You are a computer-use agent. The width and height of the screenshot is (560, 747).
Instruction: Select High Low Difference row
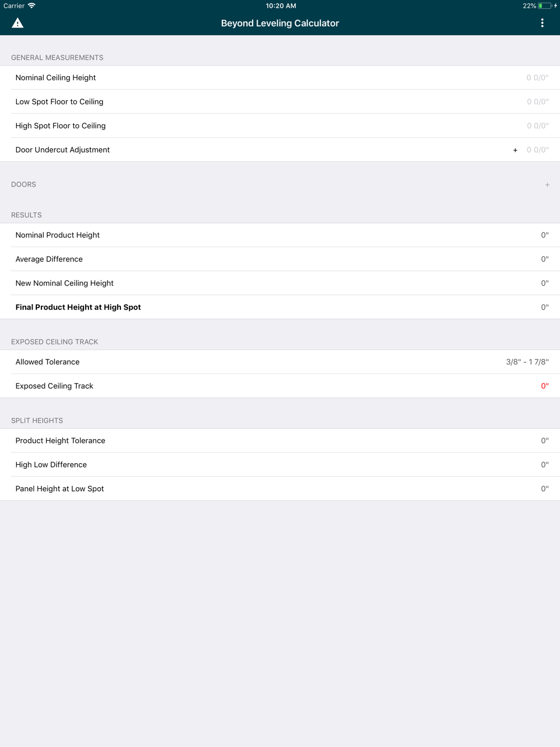point(280,465)
